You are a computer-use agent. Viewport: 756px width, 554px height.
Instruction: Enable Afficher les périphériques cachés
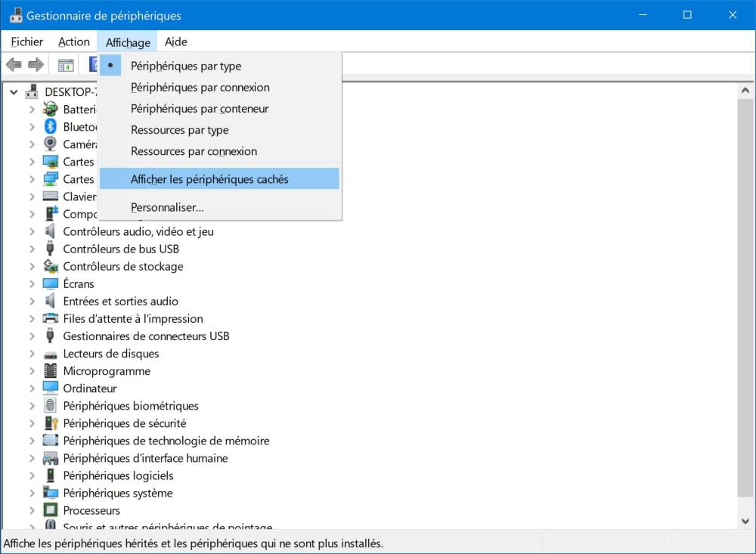(x=219, y=179)
